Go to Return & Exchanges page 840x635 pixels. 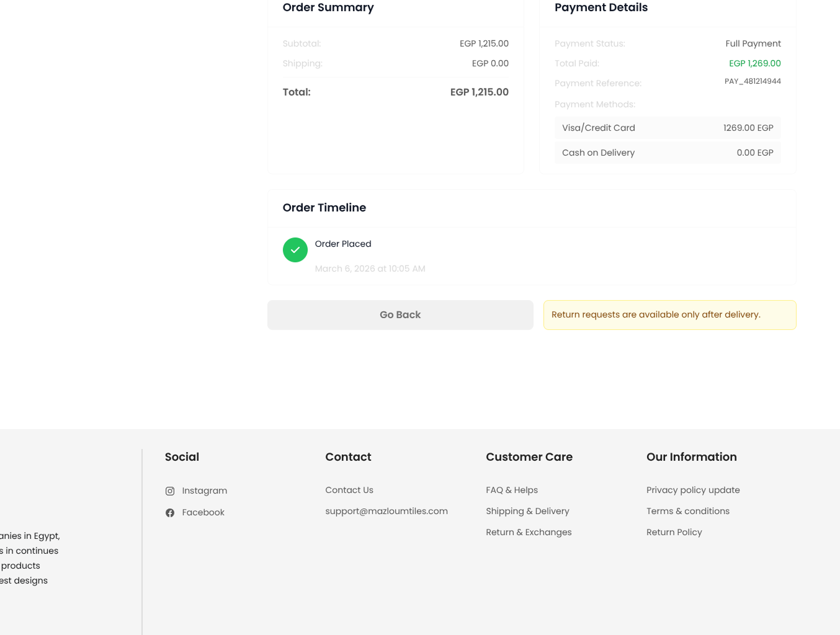coord(529,532)
